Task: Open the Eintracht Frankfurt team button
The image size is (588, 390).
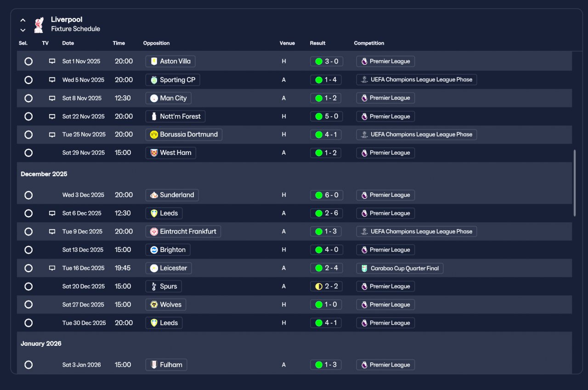Action: tap(183, 231)
